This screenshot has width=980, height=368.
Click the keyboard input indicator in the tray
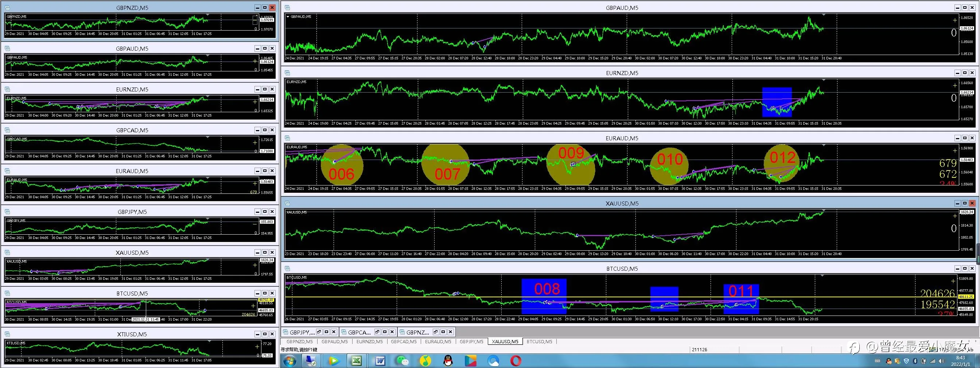pyautogui.click(x=878, y=361)
